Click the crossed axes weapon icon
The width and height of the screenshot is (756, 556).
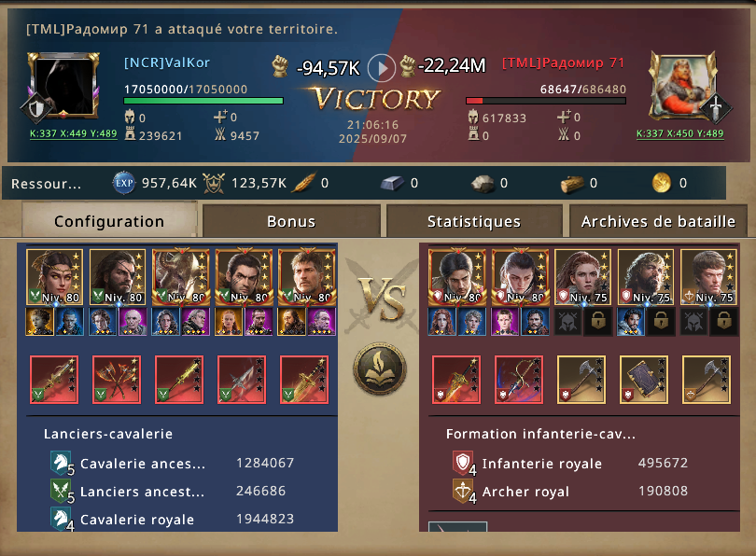(x=117, y=380)
